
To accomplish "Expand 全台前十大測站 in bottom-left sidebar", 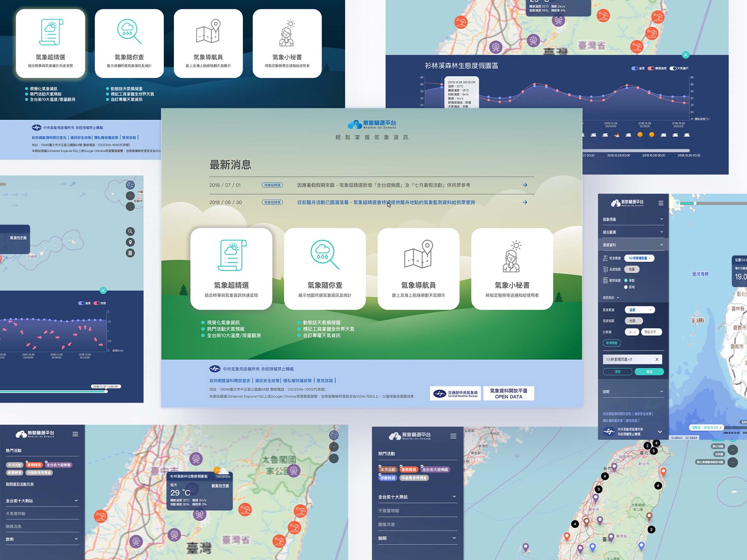I will [42, 501].
